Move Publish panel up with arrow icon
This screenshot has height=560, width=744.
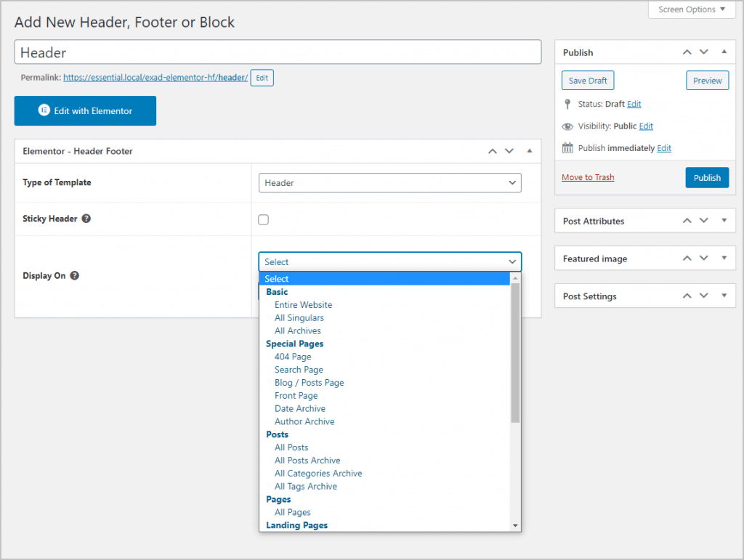pos(687,52)
